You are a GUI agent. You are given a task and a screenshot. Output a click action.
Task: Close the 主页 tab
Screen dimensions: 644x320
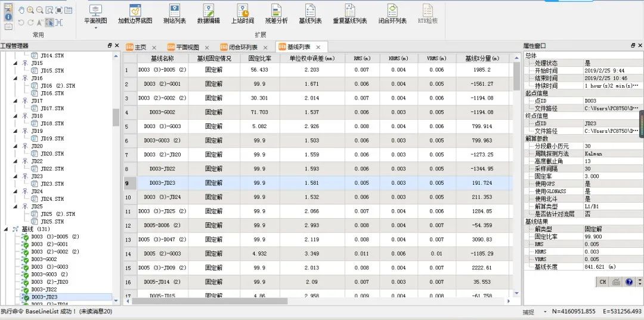point(154,48)
